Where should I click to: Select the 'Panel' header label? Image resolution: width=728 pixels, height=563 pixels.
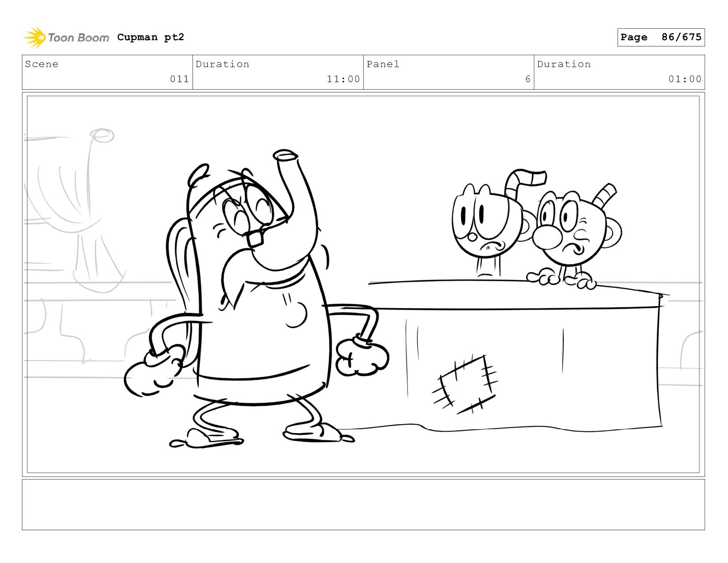click(x=383, y=64)
